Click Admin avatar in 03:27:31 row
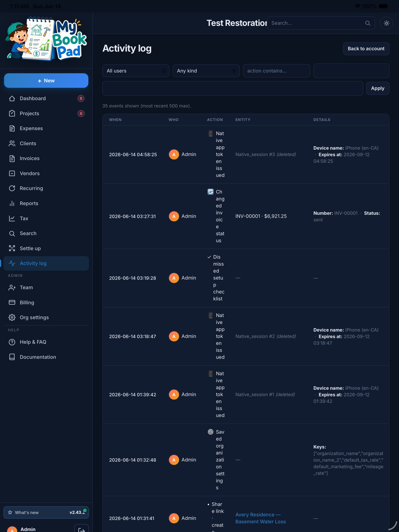The width and height of the screenshot is (399, 532). pos(174,216)
